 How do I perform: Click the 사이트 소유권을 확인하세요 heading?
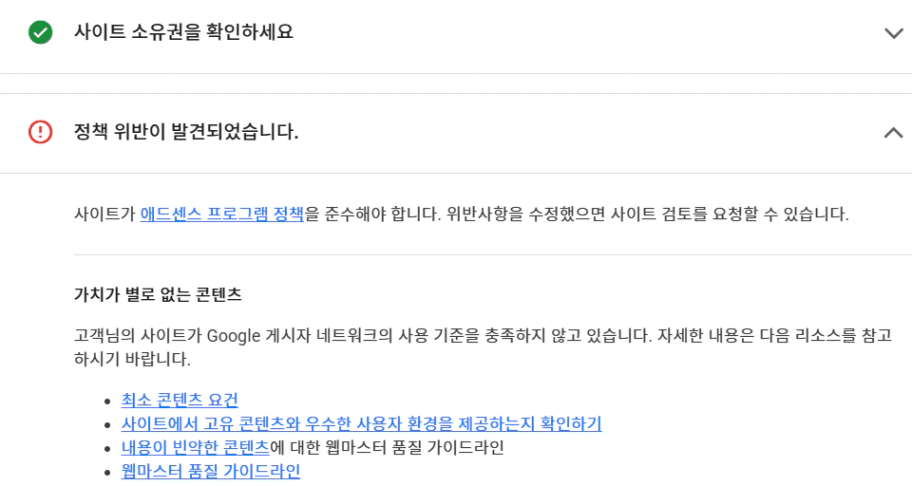184,32
